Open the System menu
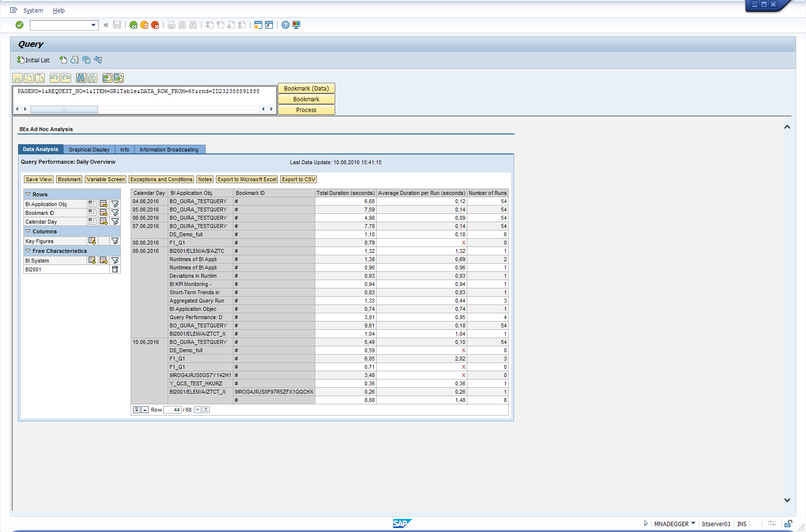The height and width of the screenshot is (532, 806). click(x=33, y=11)
